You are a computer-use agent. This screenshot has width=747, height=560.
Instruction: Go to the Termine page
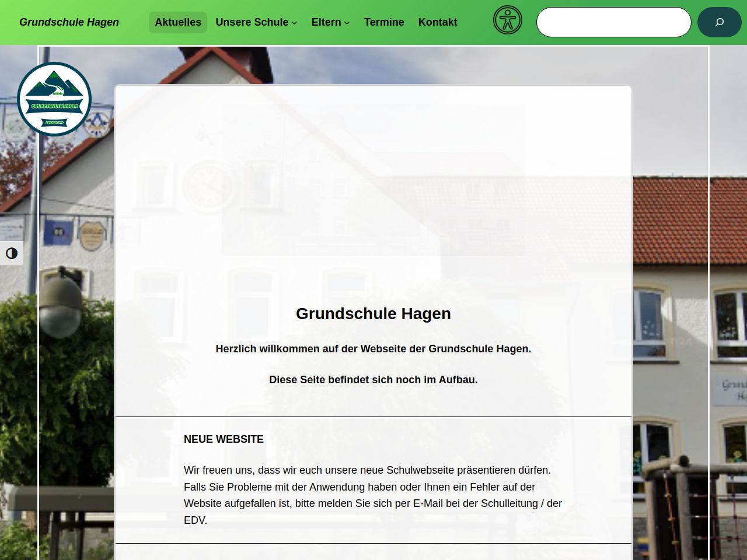point(384,22)
